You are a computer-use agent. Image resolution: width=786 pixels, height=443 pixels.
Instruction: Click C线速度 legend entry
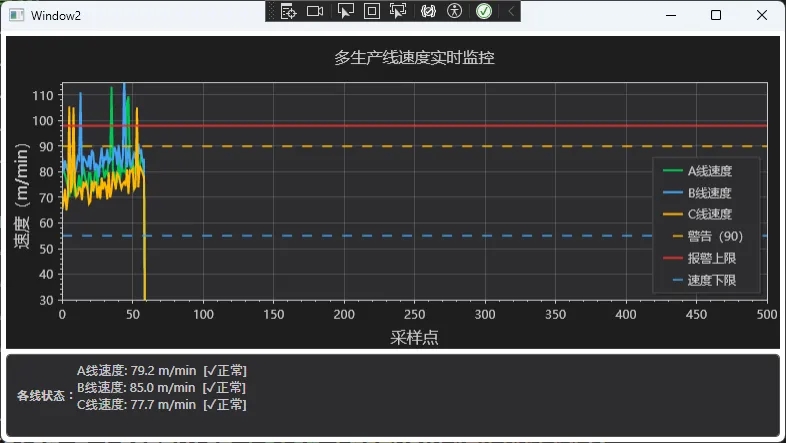coord(709,214)
